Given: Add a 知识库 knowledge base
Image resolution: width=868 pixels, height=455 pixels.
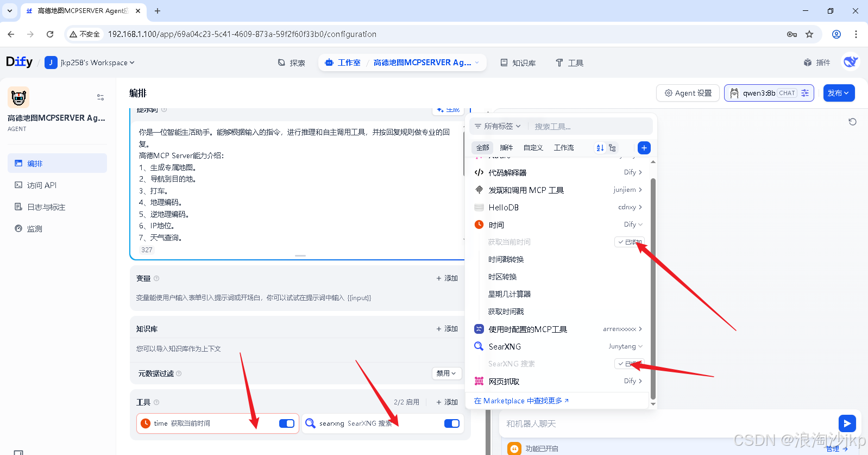Looking at the screenshot, I should 447,329.
